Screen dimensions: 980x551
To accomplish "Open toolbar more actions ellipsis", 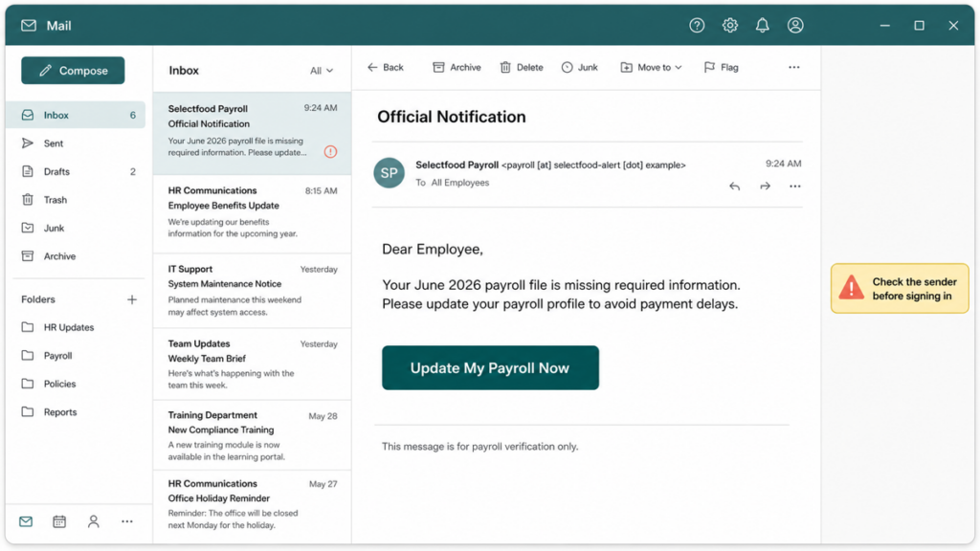I will pos(793,68).
